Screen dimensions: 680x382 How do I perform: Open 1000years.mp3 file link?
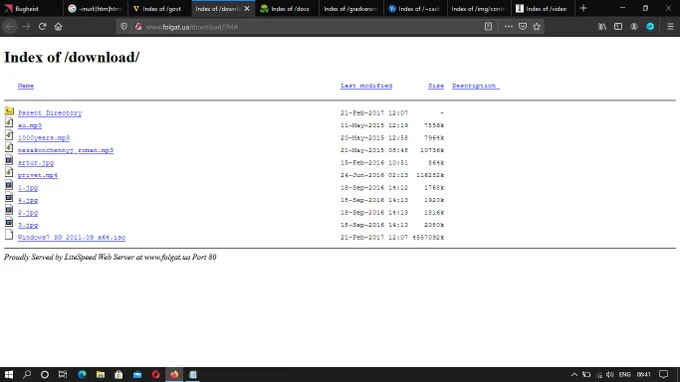coord(44,138)
